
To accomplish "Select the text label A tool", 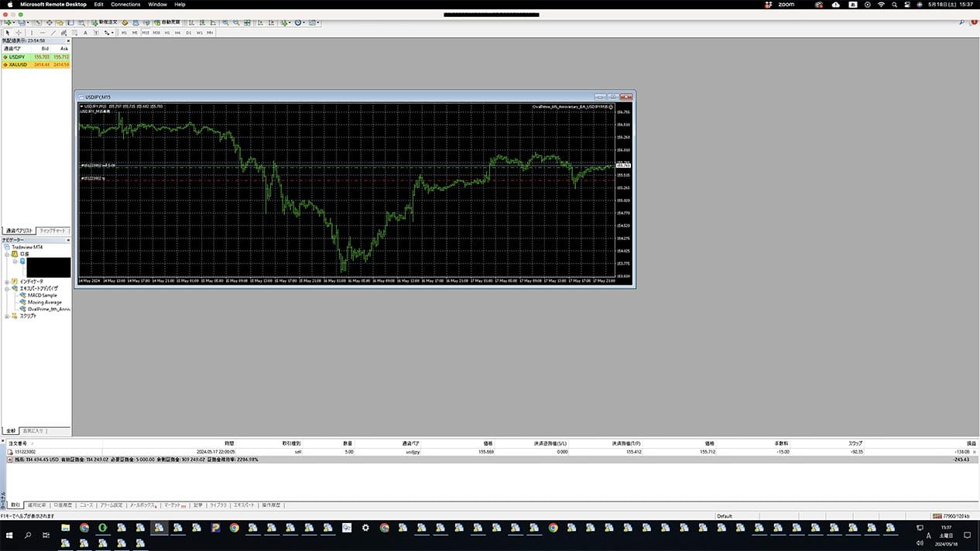I will pos(85,33).
